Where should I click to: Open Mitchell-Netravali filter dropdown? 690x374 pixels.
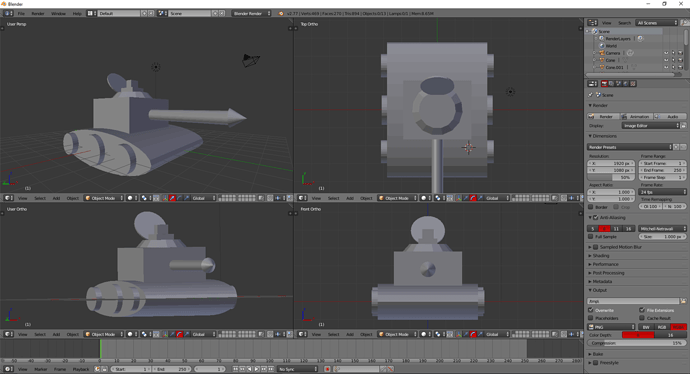[663, 229]
